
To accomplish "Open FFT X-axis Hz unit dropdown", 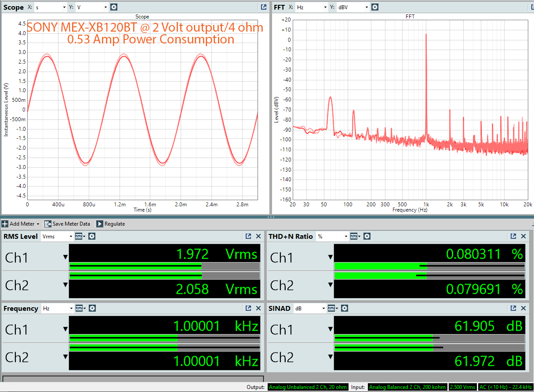I will click(312, 7).
